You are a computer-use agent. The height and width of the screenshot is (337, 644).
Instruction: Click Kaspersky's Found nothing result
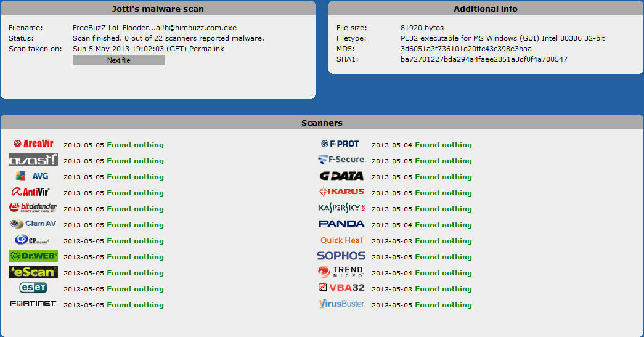[443, 209]
